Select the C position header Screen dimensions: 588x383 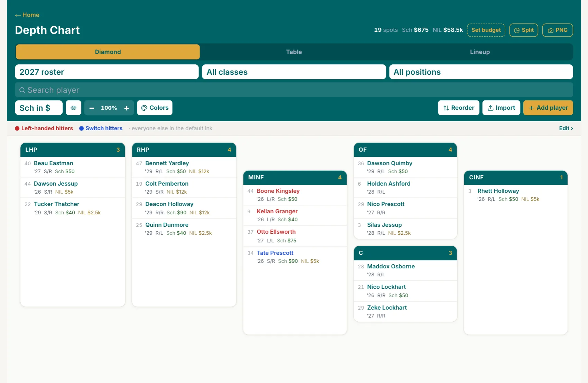tap(405, 253)
